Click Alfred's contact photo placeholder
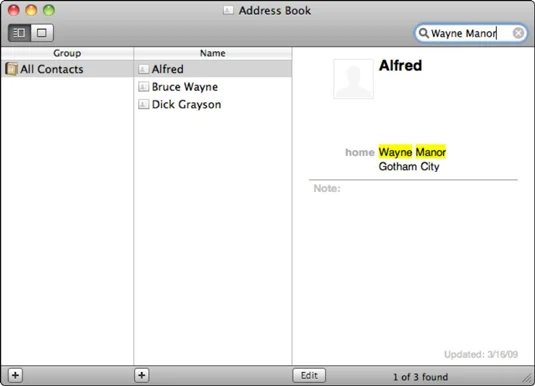Image resolution: width=535 pixels, height=386 pixels. pyautogui.click(x=353, y=79)
